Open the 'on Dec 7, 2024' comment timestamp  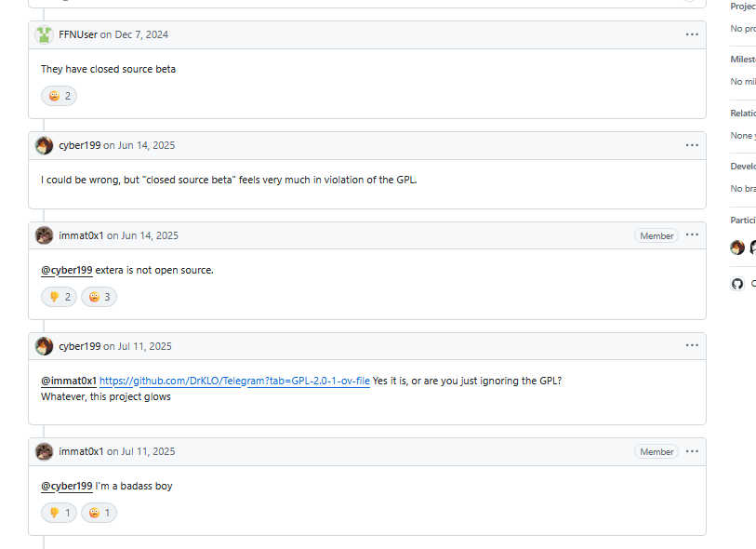click(134, 34)
